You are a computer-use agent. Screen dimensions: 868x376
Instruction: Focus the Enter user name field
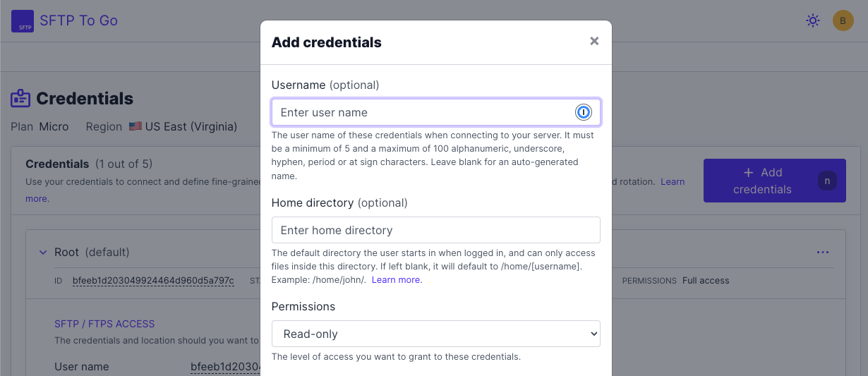click(436, 112)
